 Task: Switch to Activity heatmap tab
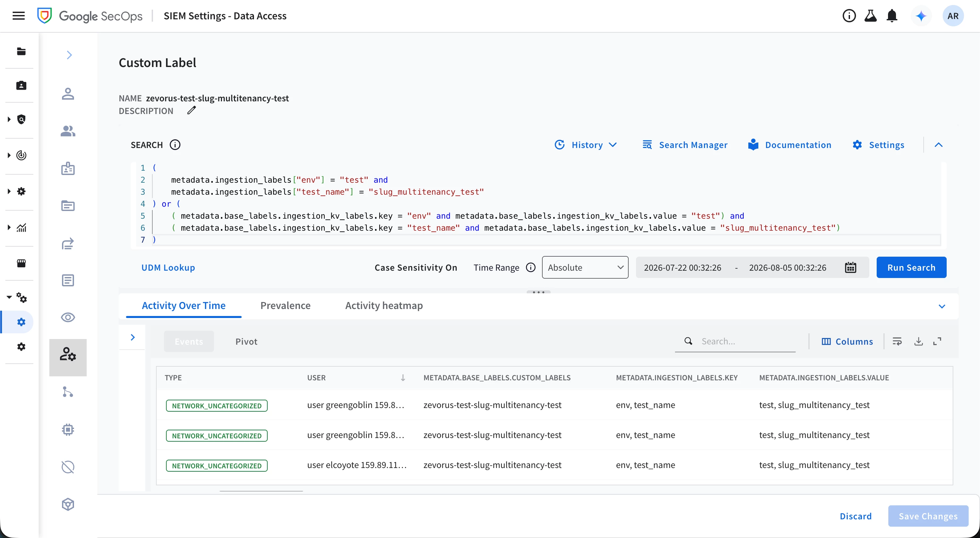[x=384, y=306]
